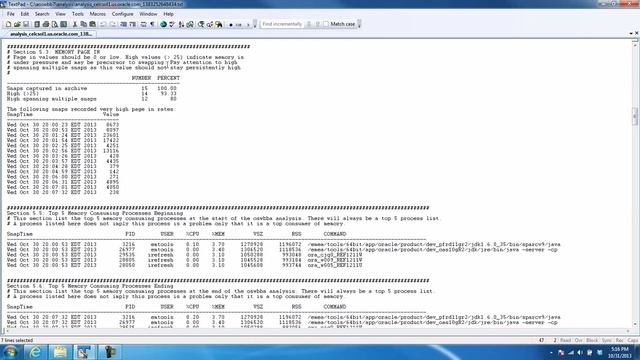Click the Ovr indicator in status bar
The width and height of the screenshot is (640, 360).
pos(578,340)
